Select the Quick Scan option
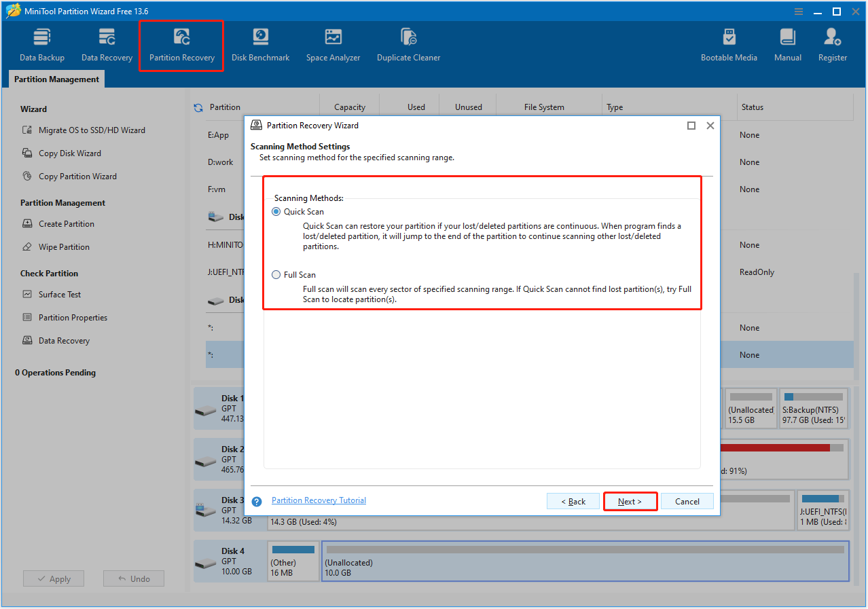 click(x=276, y=211)
